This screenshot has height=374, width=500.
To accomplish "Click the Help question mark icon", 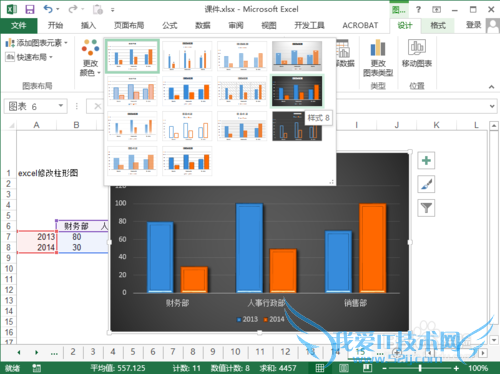I will click(x=419, y=9).
